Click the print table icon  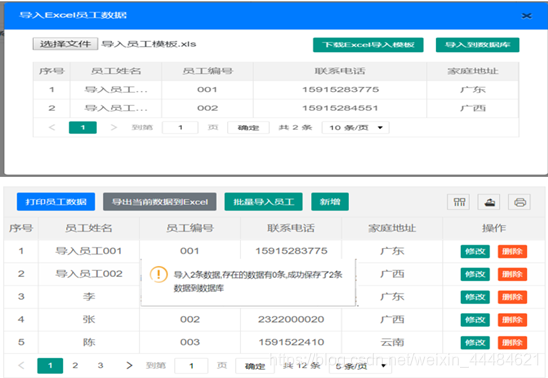519,202
